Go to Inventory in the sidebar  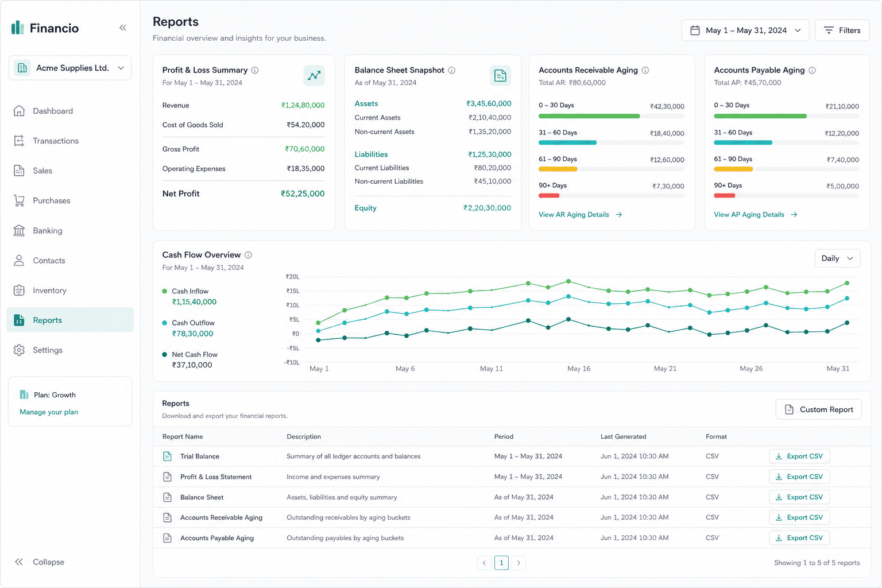click(70, 290)
